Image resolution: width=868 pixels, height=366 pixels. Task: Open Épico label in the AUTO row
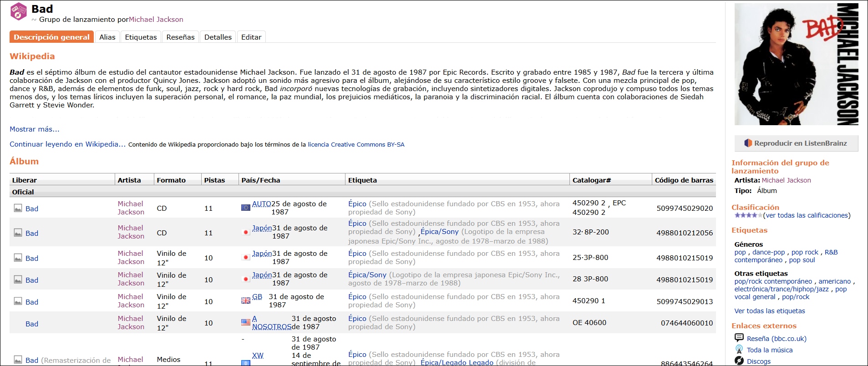pyautogui.click(x=357, y=203)
